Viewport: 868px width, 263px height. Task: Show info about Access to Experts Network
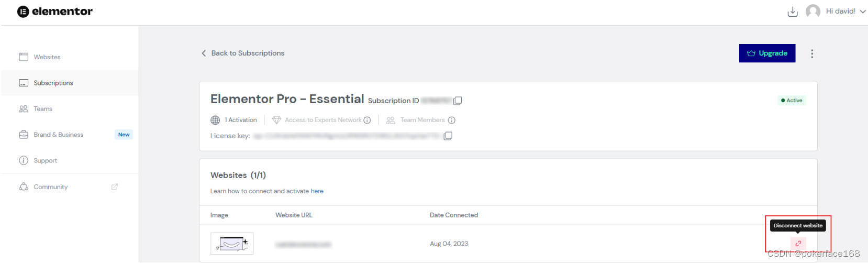pyautogui.click(x=368, y=120)
